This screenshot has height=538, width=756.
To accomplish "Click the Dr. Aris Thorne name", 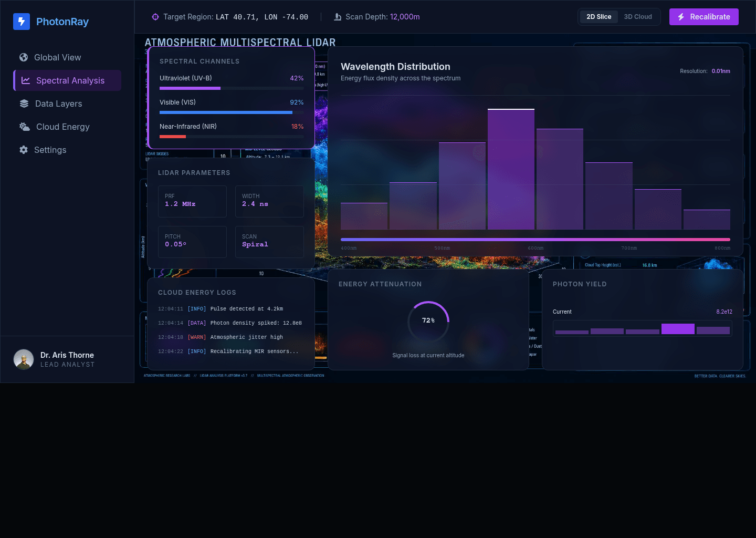I will click(67, 355).
